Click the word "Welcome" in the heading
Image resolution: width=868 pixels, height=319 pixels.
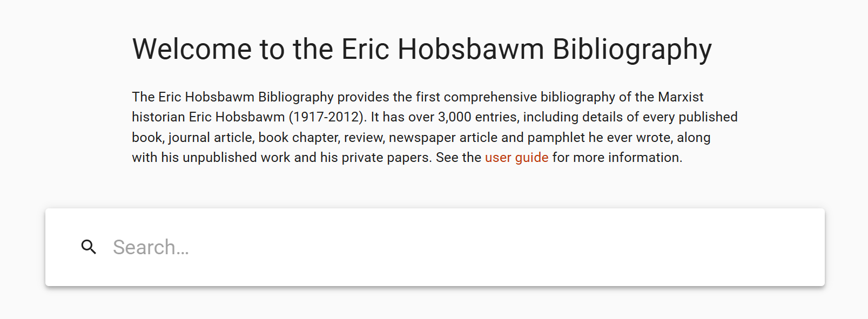(192, 49)
